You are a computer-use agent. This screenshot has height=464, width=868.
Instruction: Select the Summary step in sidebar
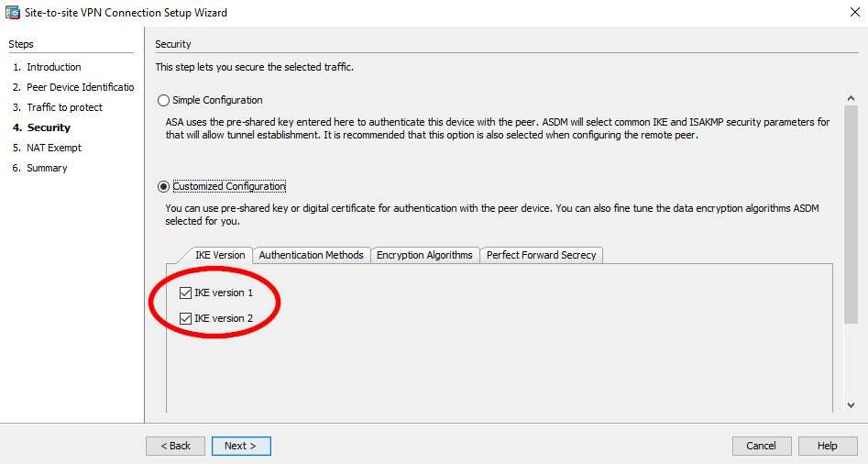point(47,168)
